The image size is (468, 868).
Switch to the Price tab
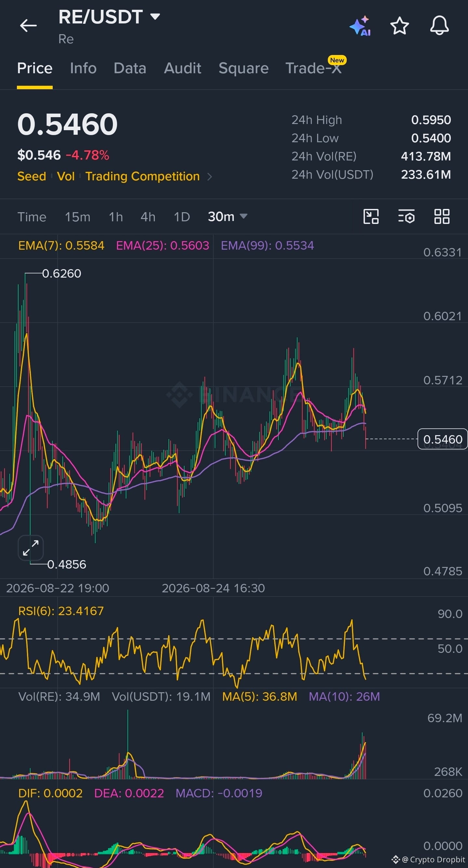[35, 68]
